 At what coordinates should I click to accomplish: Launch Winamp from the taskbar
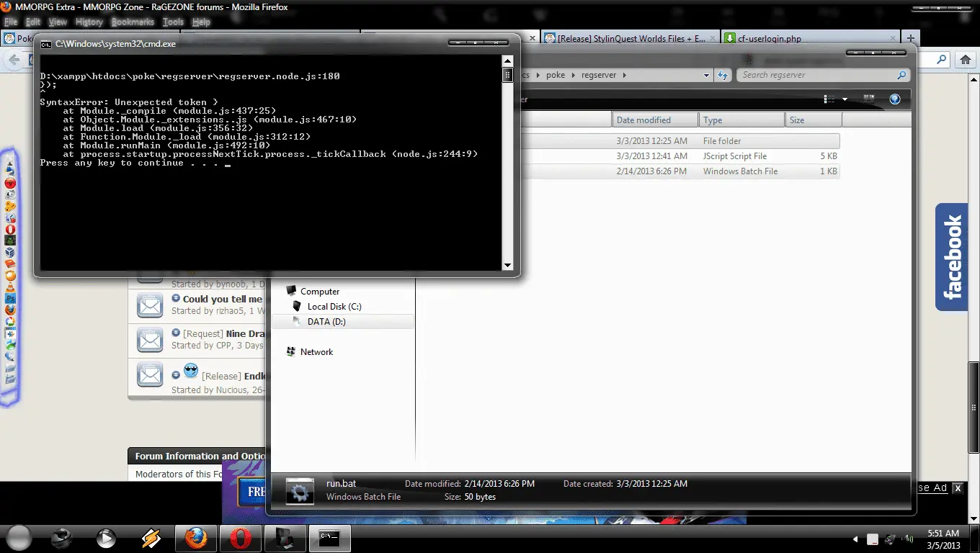click(151, 538)
